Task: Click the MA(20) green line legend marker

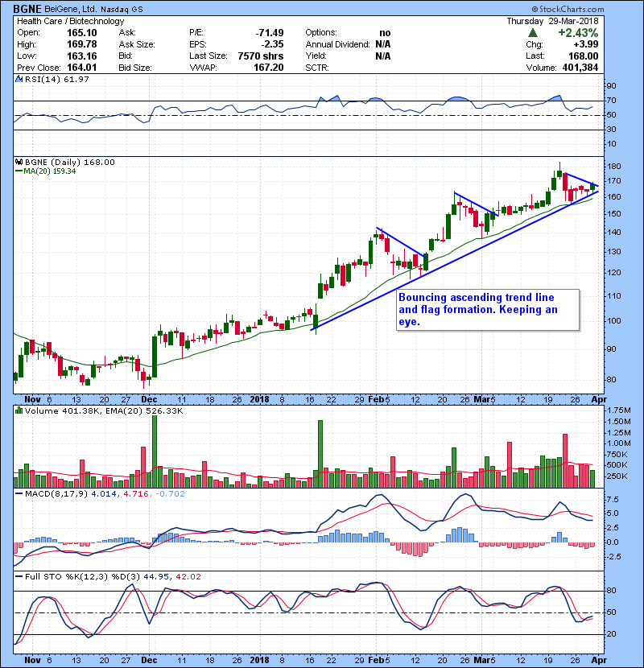Action: tap(19, 171)
